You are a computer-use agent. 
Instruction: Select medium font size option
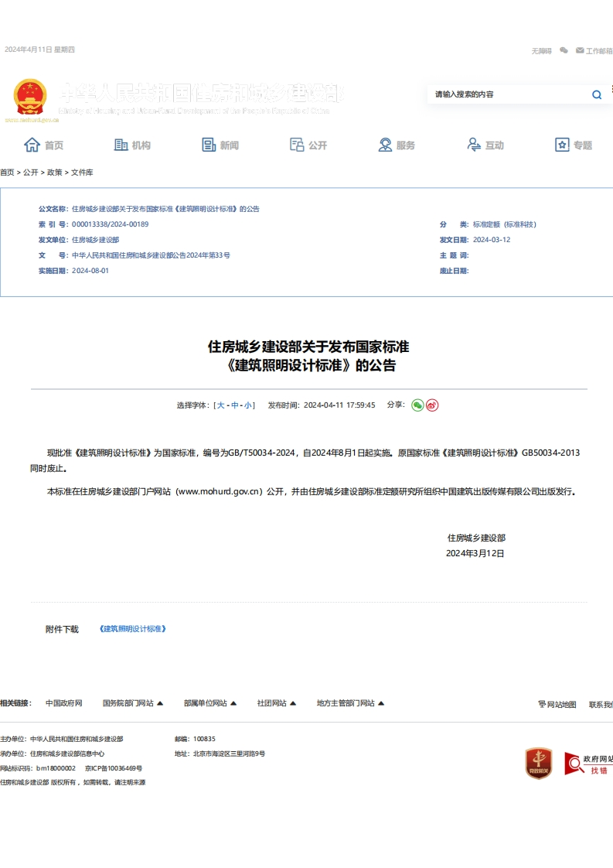click(x=235, y=405)
